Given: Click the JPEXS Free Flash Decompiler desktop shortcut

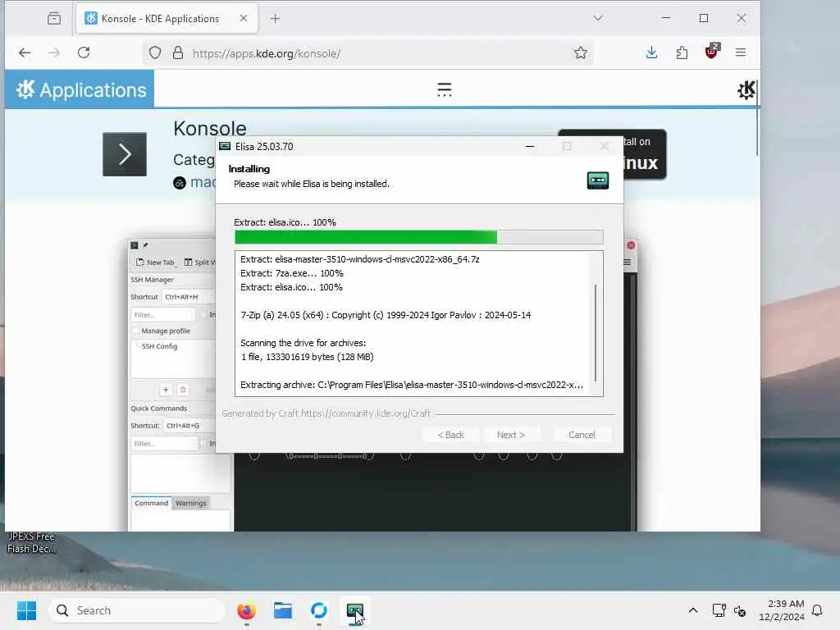Looking at the screenshot, I should pos(31,542).
